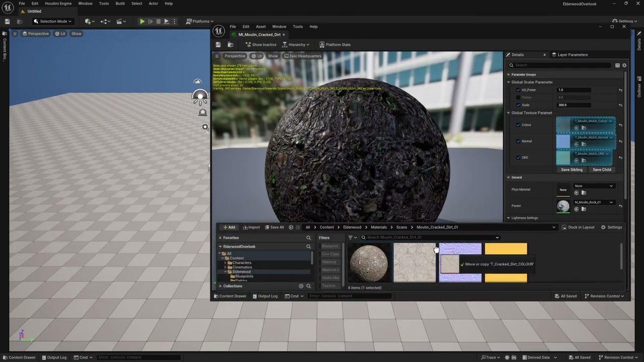Image resolution: width=644 pixels, height=362 pixels.
Task: Click the Eject button in the main toolbar
Action: click(x=167, y=21)
